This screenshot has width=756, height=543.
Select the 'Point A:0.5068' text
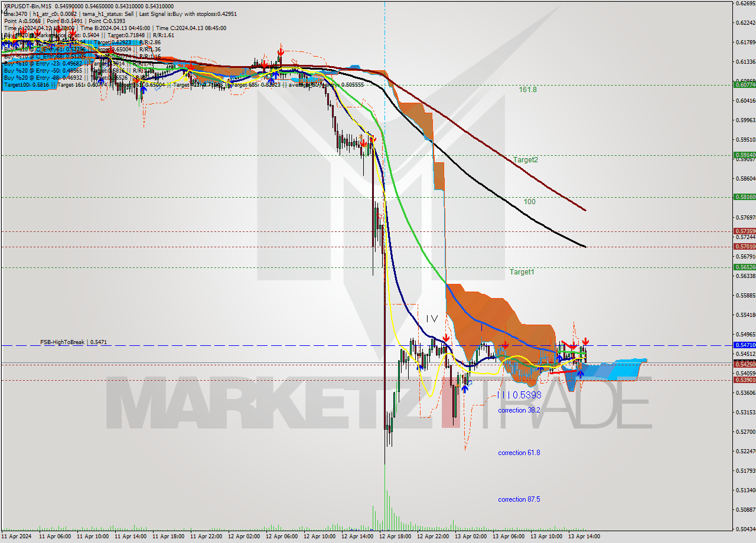[x=22, y=21]
